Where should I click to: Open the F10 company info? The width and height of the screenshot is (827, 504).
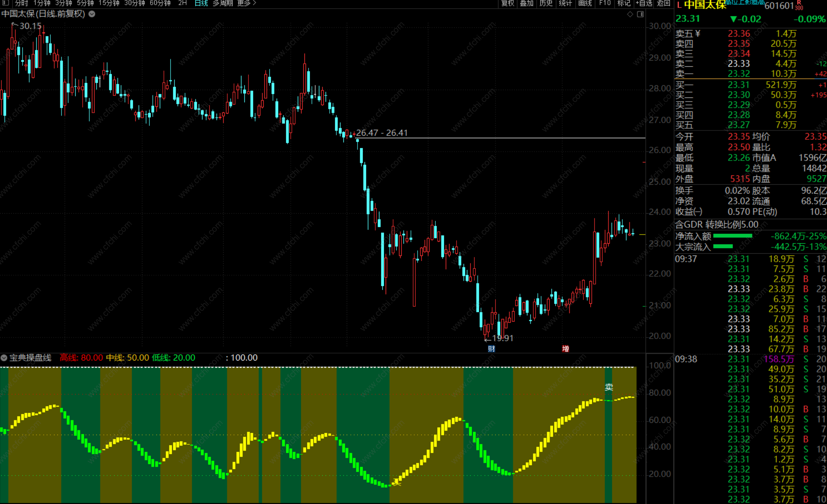coord(604,3)
